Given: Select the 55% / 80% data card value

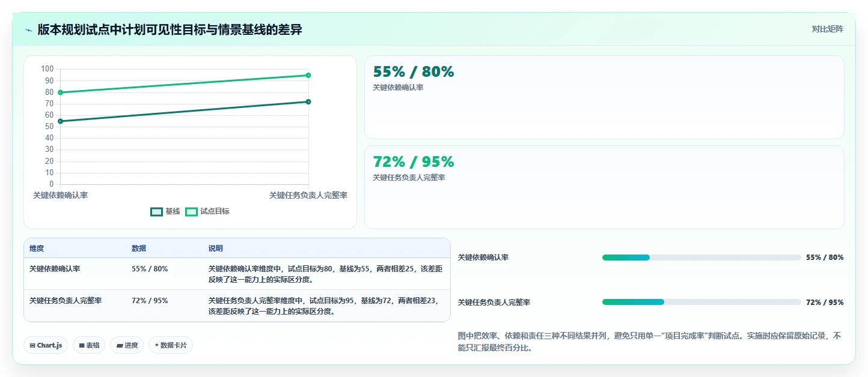Looking at the screenshot, I should 414,72.
